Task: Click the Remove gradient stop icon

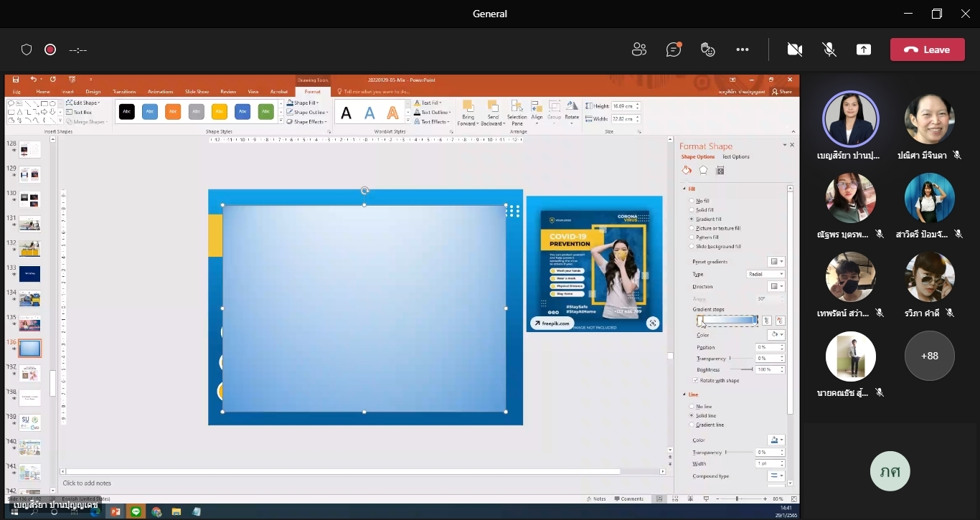Action: point(781,321)
